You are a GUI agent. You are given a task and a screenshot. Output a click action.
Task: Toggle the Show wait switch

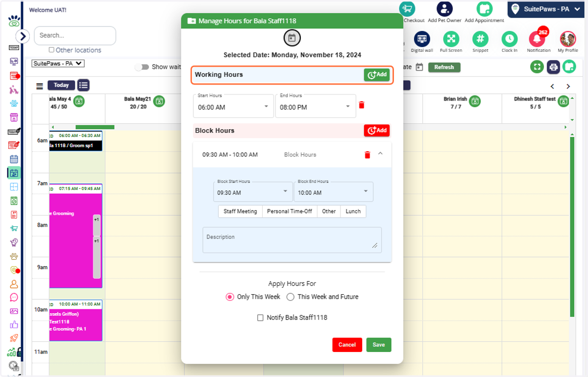click(x=142, y=67)
